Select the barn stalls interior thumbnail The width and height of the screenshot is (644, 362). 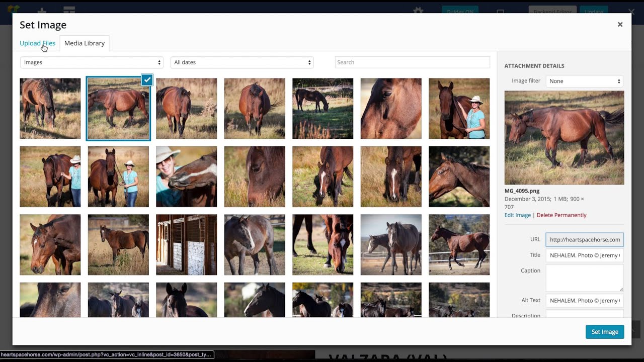click(186, 245)
